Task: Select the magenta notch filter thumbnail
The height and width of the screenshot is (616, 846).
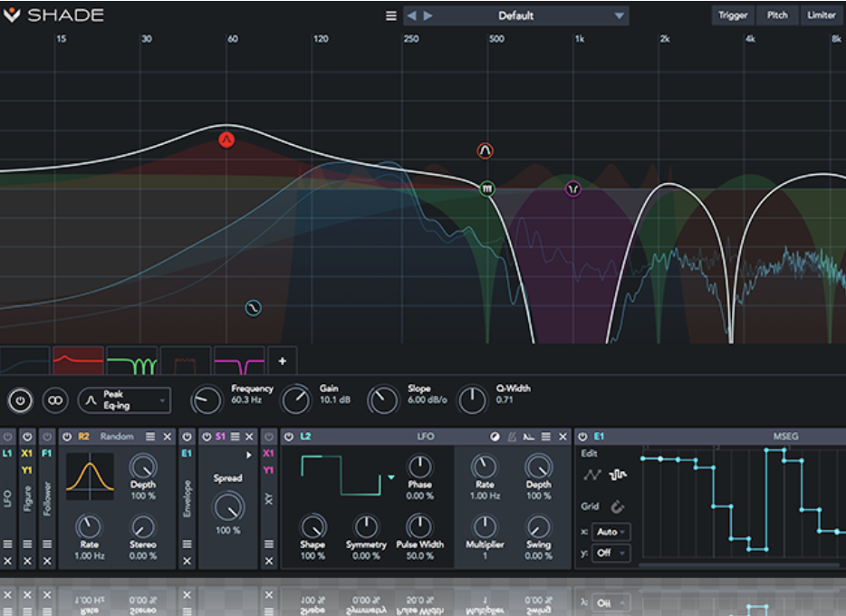Action: click(x=239, y=361)
